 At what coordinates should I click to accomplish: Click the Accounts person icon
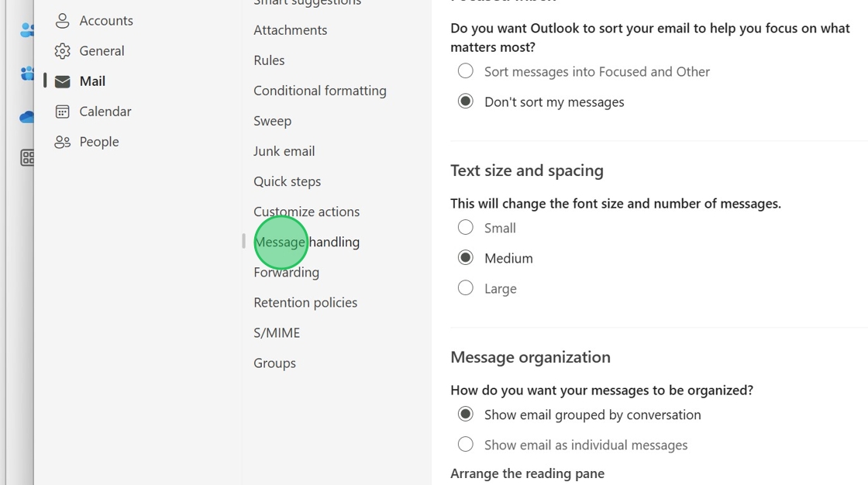click(x=63, y=21)
